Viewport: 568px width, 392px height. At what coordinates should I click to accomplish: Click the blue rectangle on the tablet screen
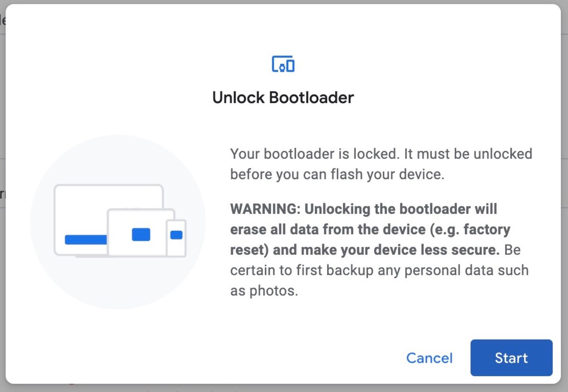coord(141,234)
